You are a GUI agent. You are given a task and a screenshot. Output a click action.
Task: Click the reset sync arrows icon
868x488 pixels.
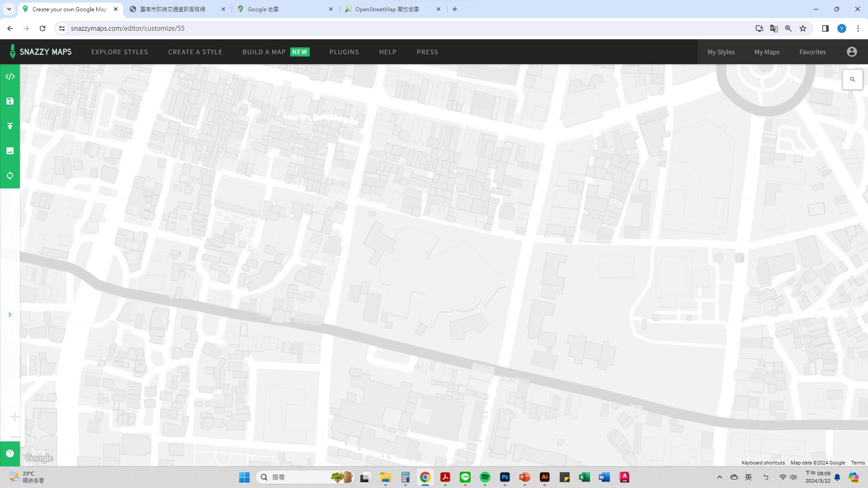(x=10, y=175)
